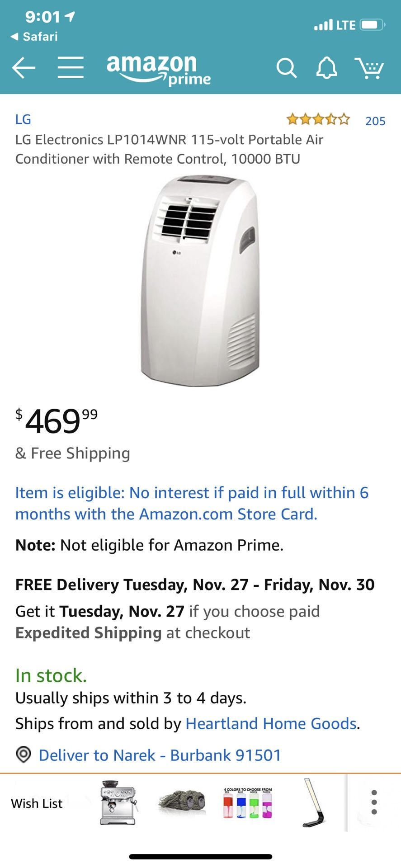Open the hamburger menu
This screenshot has height=868, width=401.
[71, 68]
